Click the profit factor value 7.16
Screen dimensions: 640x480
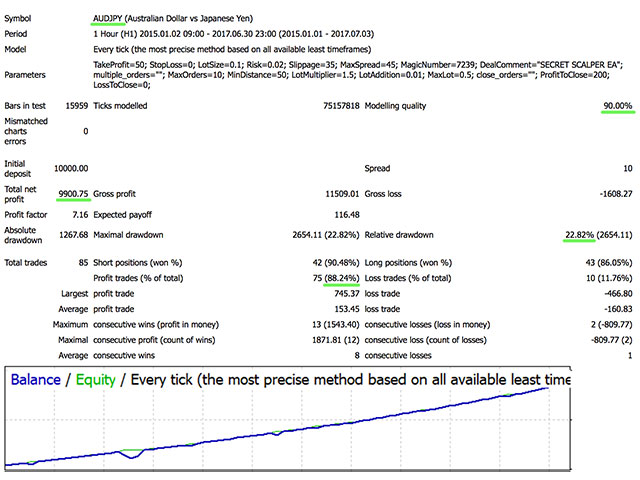click(x=77, y=215)
